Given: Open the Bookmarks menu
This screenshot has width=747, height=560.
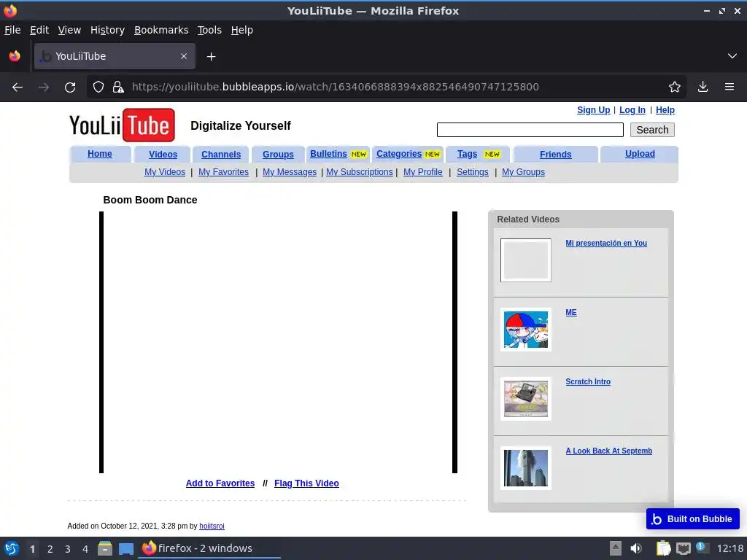Looking at the screenshot, I should click(x=161, y=30).
